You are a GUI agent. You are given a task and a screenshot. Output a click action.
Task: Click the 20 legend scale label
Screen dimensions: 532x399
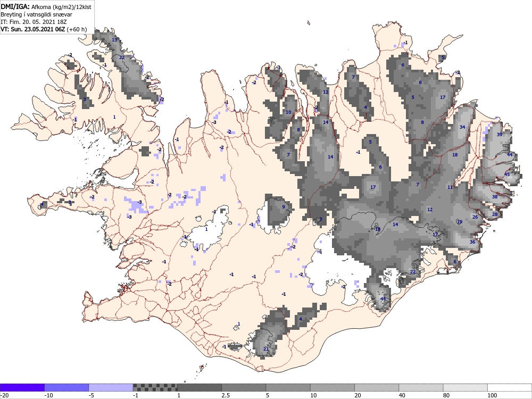358,395
